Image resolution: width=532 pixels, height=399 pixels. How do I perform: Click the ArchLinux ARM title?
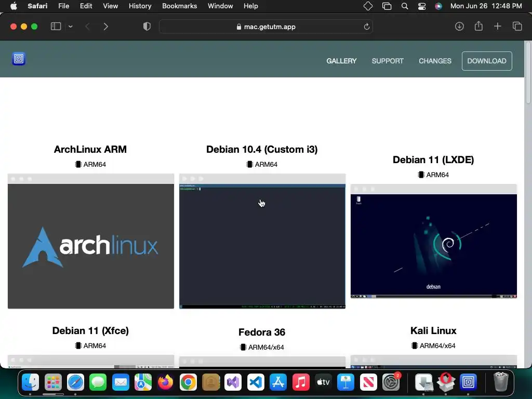(x=90, y=149)
